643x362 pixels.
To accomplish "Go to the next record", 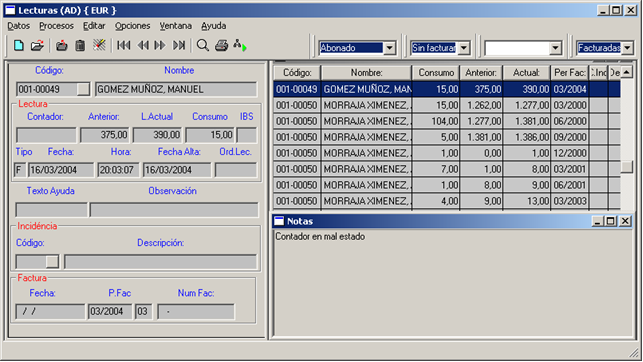I will (x=160, y=46).
